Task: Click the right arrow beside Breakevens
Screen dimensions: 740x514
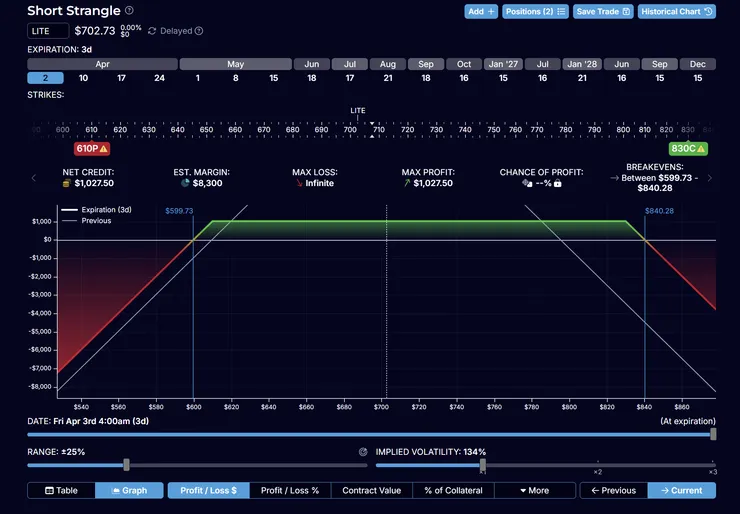Action: pos(710,178)
